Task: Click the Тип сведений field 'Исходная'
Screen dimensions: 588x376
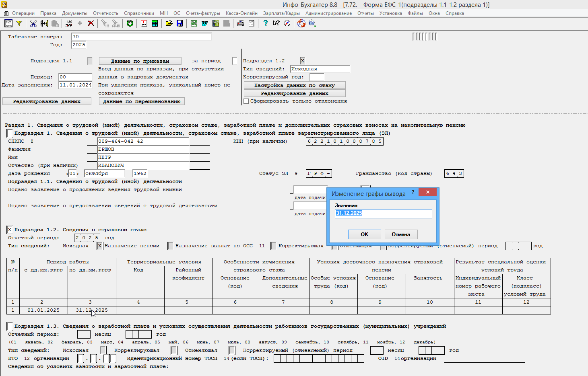Action: coord(320,69)
